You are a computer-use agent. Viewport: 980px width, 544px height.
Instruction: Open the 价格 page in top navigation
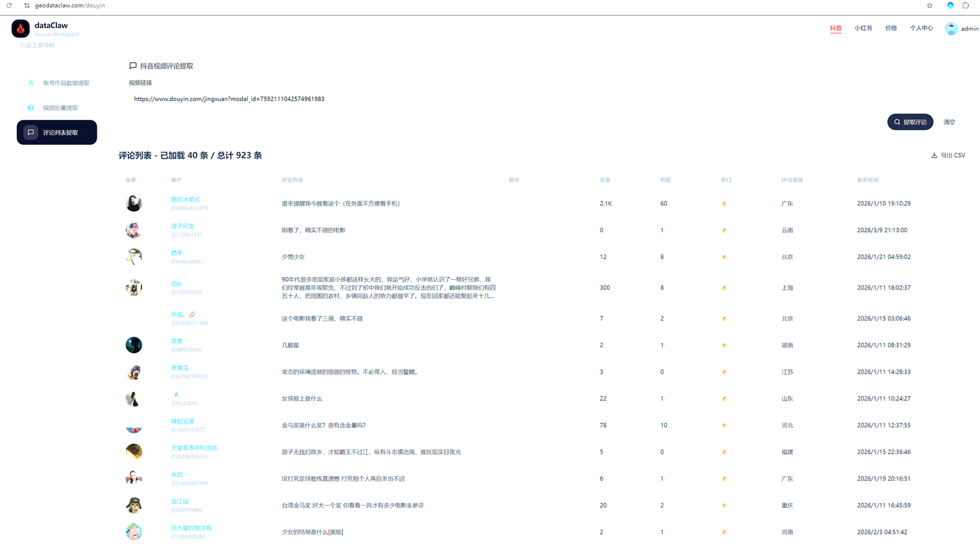tap(891, 29)
